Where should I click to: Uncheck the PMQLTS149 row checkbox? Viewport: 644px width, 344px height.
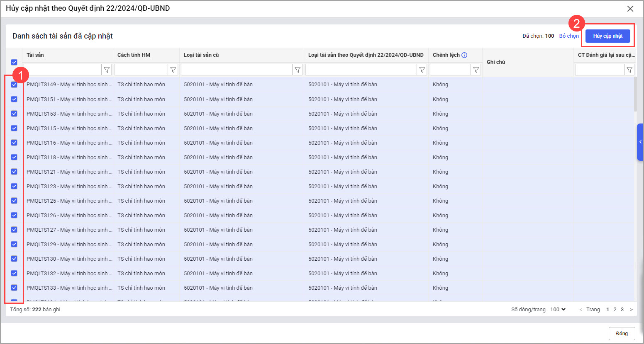tap(14, 85)
